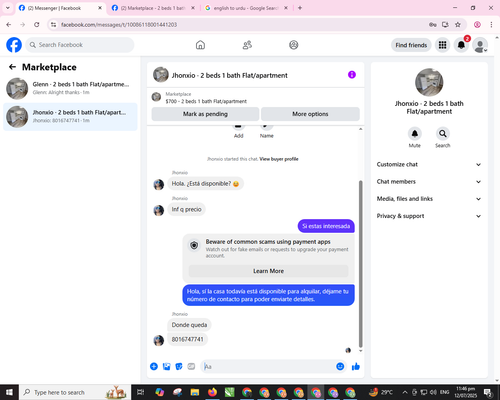Bookmark this page with star icon
Image resolution: width=500 pixels, height=400 pixels.
[458, 25]
